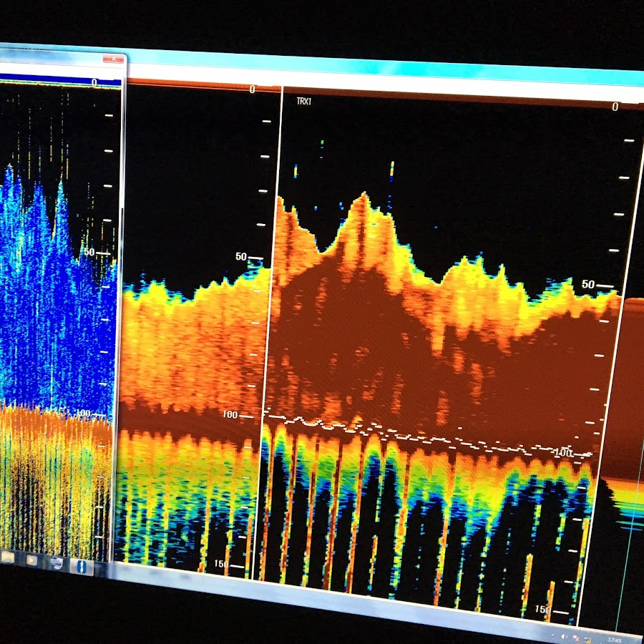This screenshot has height=644, width=644.
Task: Open the network status tray icon
Action: tap(587, 639)
